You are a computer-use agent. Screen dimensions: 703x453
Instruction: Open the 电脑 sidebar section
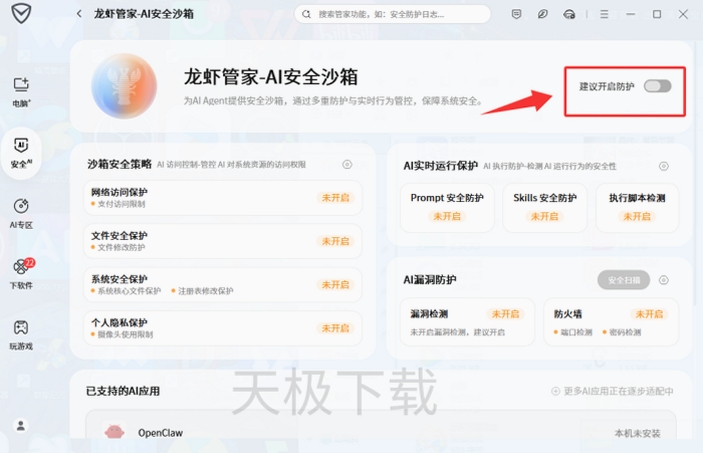coord(21,92)
